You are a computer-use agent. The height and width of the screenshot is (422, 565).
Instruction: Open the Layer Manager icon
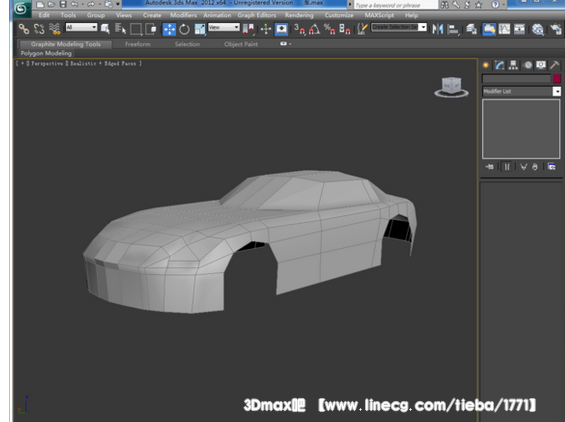(471, 29)
